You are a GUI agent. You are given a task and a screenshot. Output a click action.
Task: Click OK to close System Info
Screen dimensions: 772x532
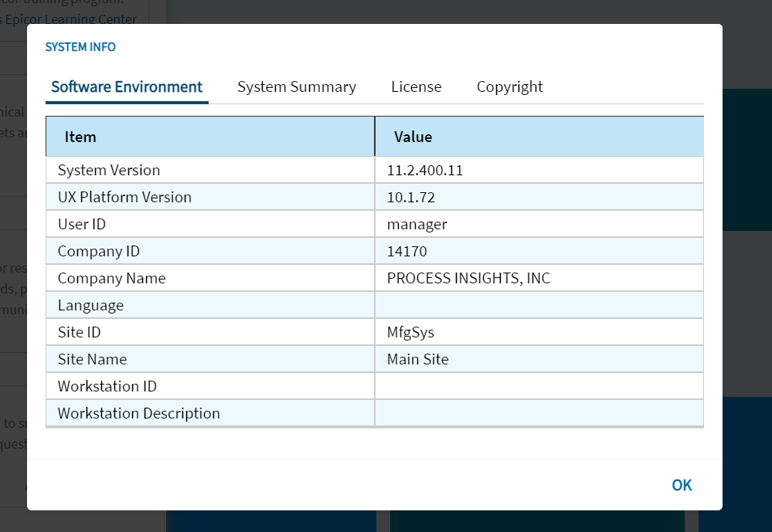coord(682,485)
